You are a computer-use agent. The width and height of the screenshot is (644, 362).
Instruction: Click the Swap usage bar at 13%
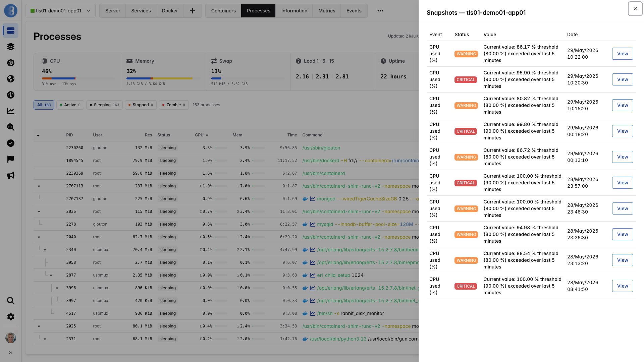(248, 78)
